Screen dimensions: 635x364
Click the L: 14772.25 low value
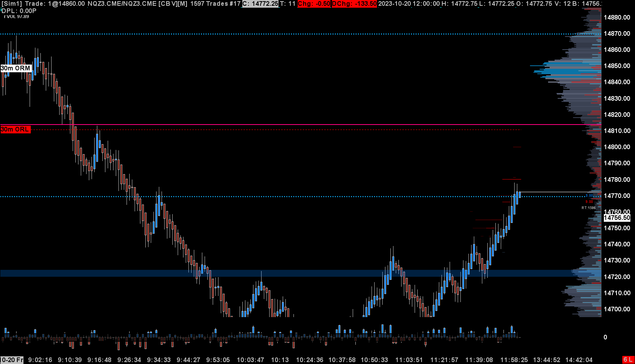(497, 4)
